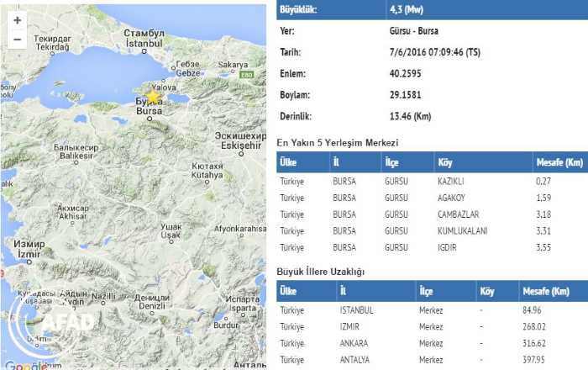Click the yellow star epicenter marker
The height and width of the screenshot is (370, 588).
click(x=153, y=97)
